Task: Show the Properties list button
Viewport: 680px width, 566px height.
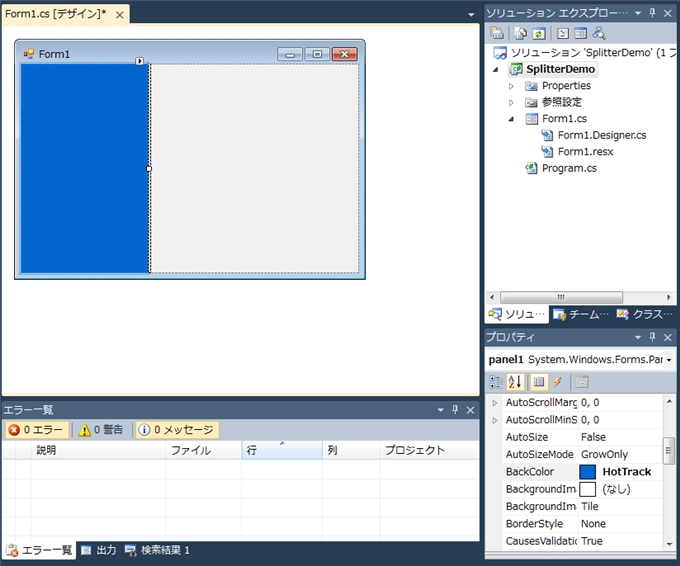Action: [x=539, y=382]
